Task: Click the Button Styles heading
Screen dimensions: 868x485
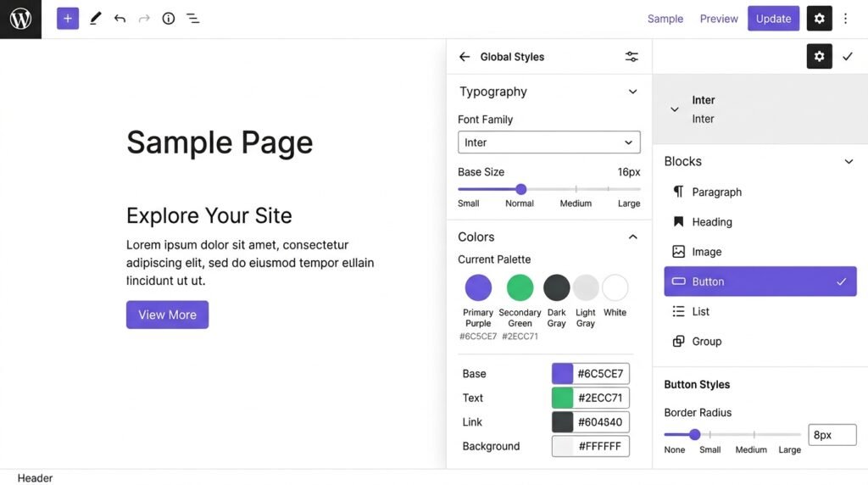Action: coord(697,384)
